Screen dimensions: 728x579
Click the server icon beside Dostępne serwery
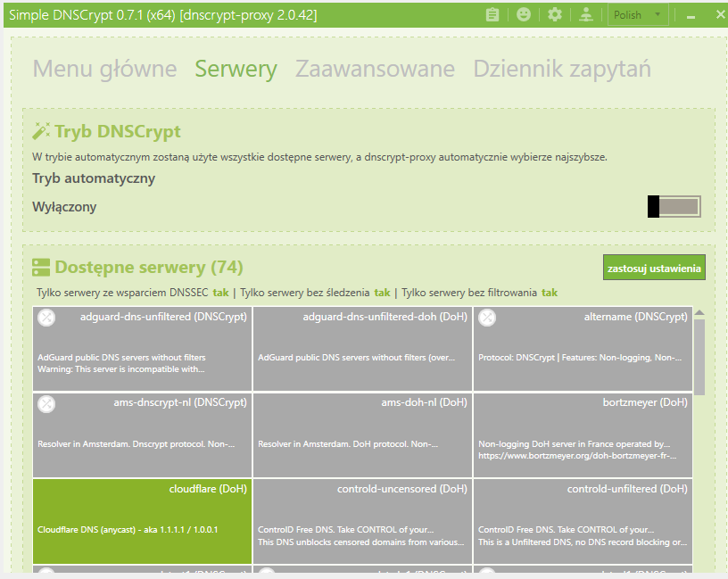pyautogui.click(x=41, y=268)
